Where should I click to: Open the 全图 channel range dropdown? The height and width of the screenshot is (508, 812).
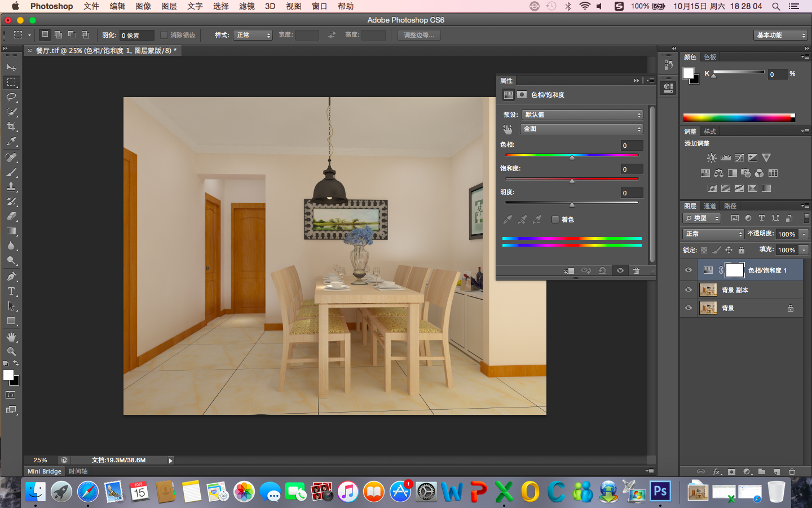(x=582, y=129)
